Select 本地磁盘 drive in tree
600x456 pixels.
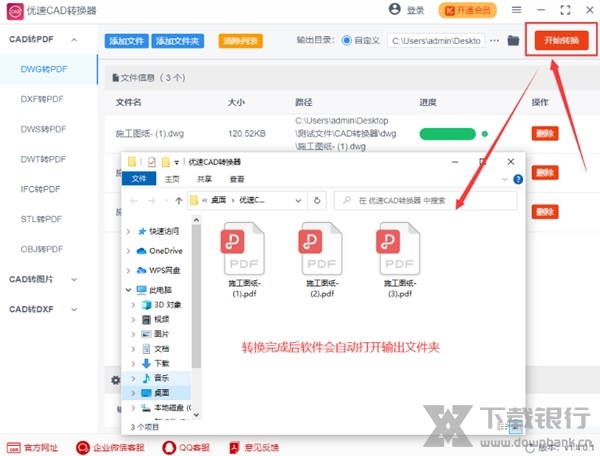click(x=166, y=408)
